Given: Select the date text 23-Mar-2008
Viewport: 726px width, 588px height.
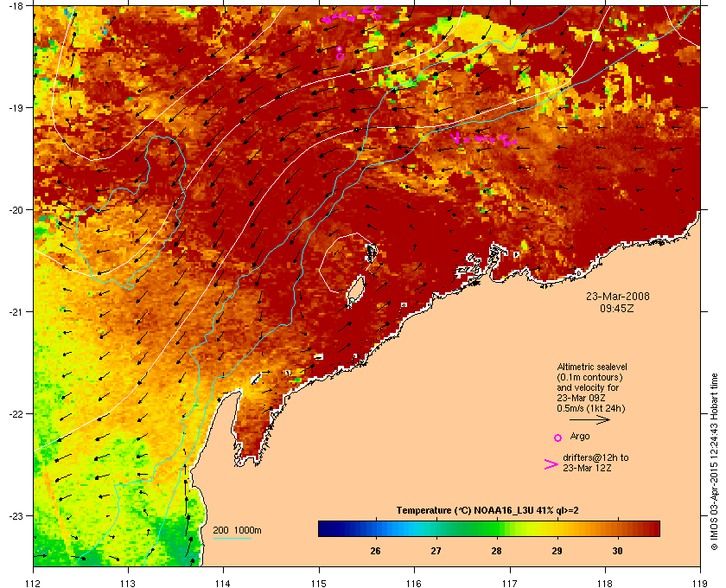Looking at the screenshot, I should [618, 297].
